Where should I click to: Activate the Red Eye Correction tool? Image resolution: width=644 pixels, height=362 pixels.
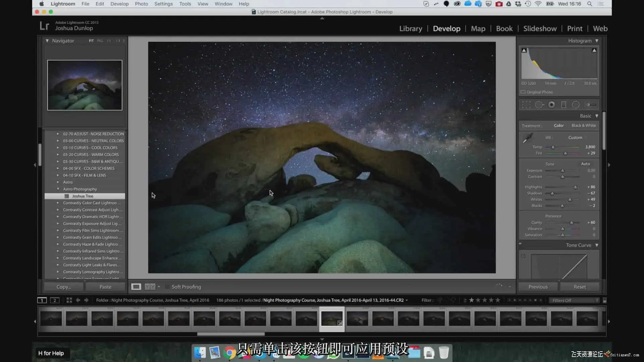pos(551,105)
